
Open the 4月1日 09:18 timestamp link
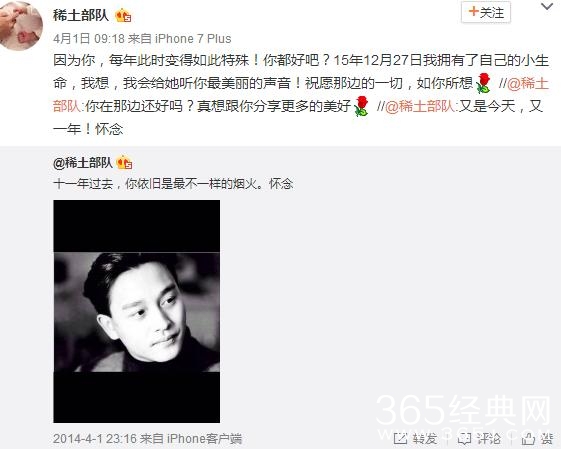(89, 39)
